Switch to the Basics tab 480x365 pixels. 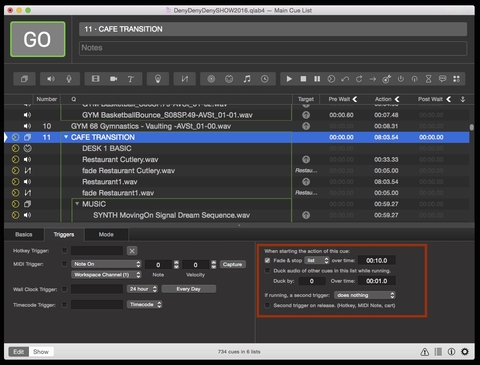(24, 235)
